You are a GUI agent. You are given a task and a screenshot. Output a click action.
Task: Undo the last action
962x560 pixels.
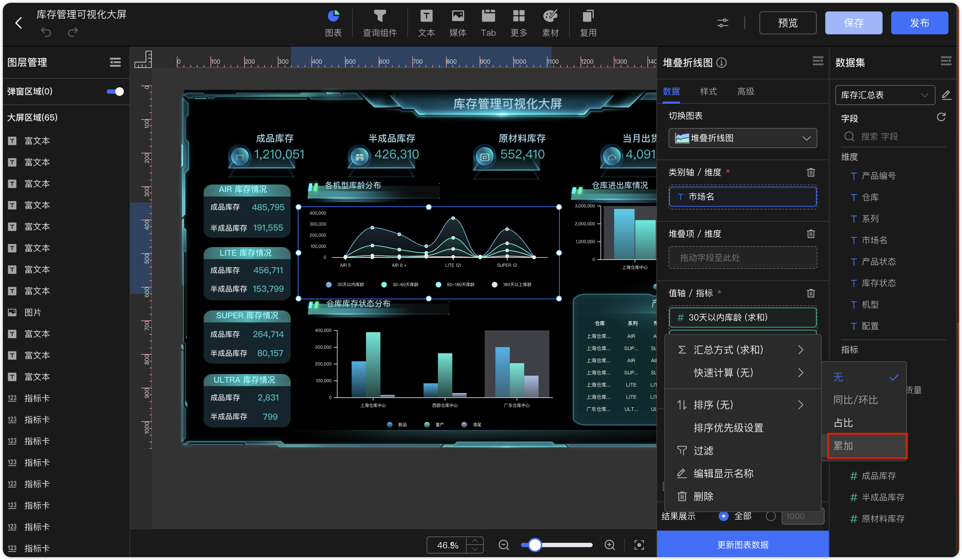pos(46,32)
